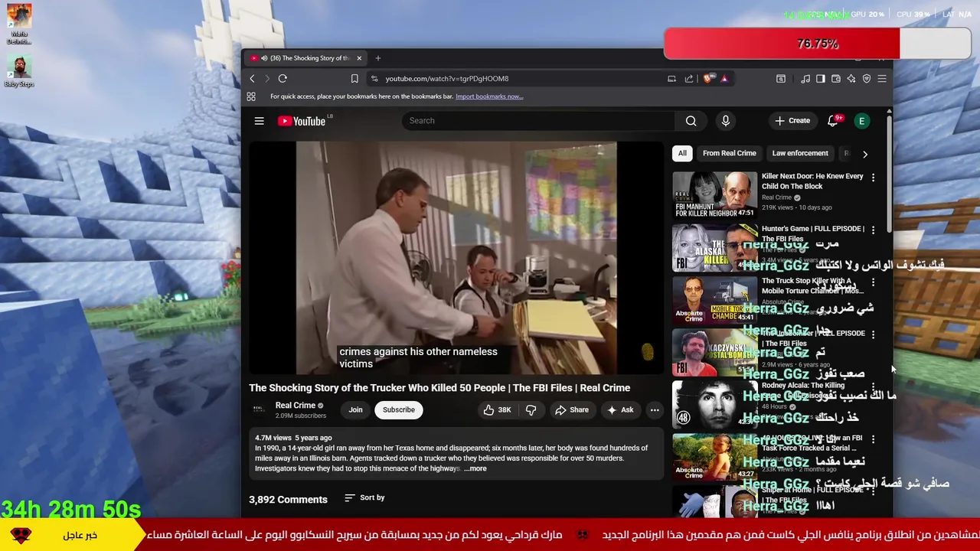This screenshot has height=551, width=980.
Task: Select The Shocking Story browser tab
Action: point(306,58)
